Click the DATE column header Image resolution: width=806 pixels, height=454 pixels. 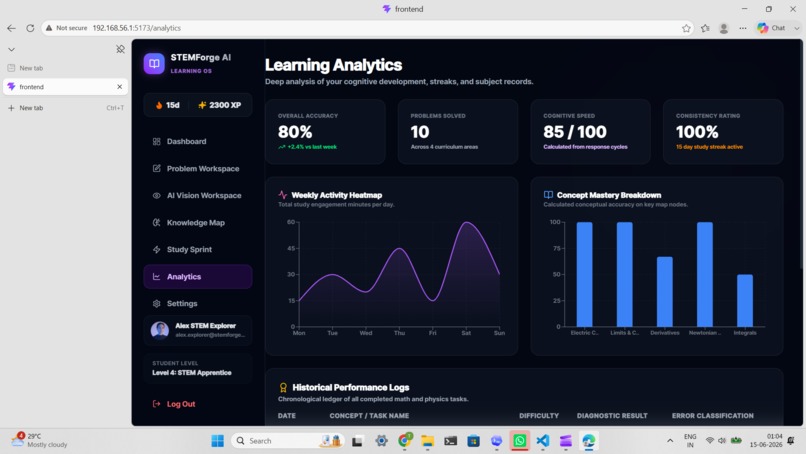pyautogui.click(x=287, y=415)
